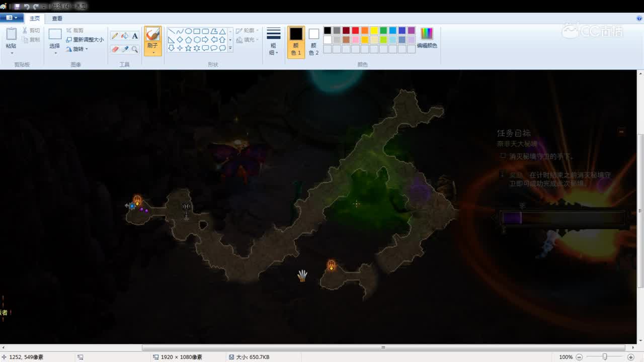Viewport: 644px width, 362px height.
Task: Select the Eraser tool
Action: [x=115, y=49]
